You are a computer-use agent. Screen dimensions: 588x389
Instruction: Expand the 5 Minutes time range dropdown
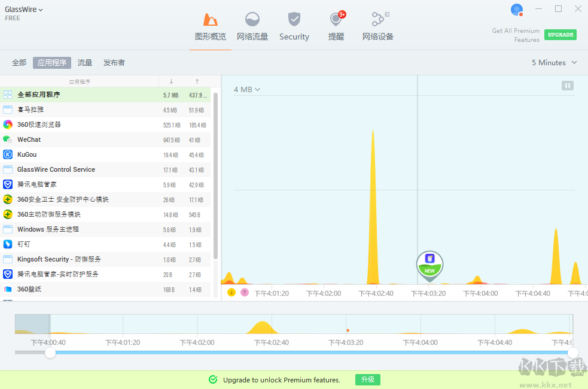coord(555,63)
